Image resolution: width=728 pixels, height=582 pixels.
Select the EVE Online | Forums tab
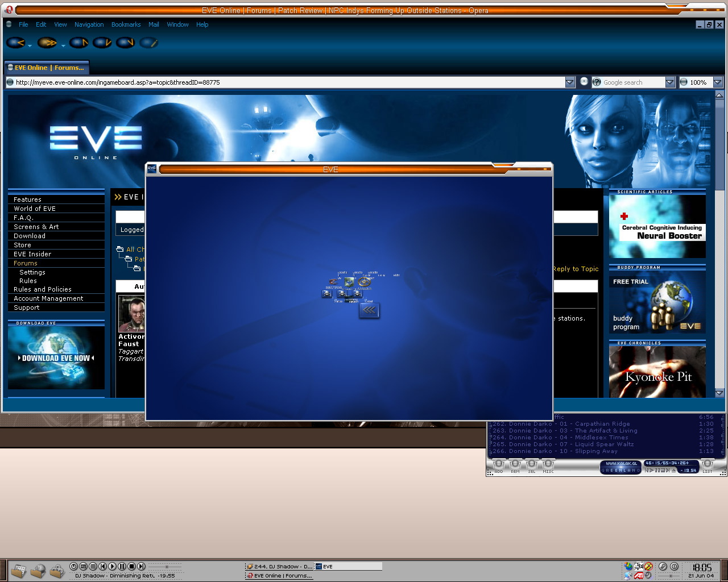click(47, 68)
